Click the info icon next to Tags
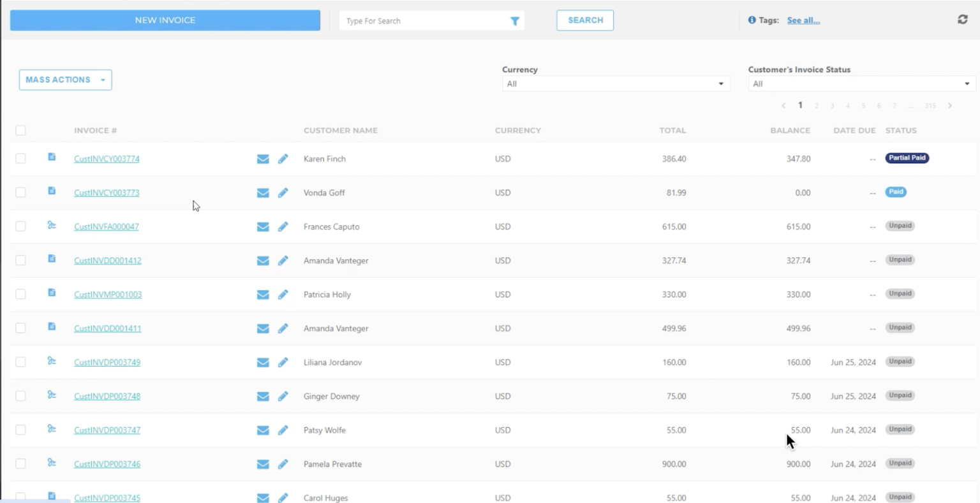 pyautogui.click(x=752, y=20)
